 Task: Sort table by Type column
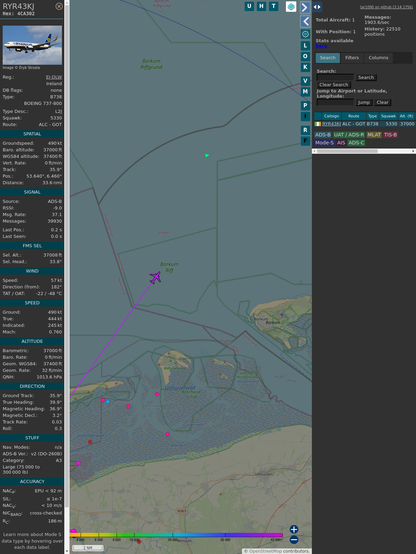(373, 116)
